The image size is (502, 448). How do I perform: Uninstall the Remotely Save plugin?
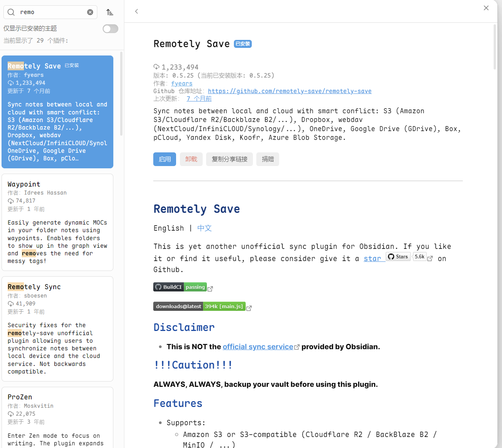(191, 159)
